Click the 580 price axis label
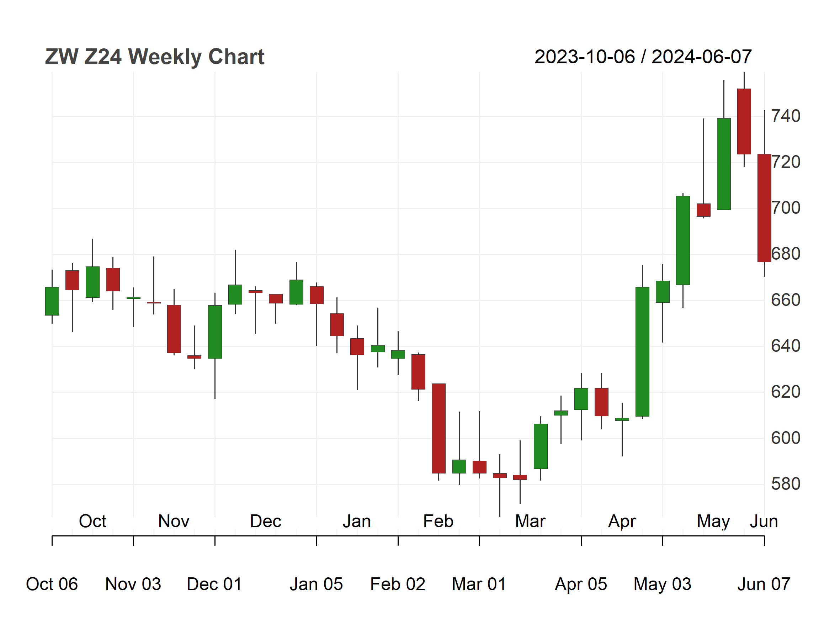Viewport: 840px width, 630px height. click(x=786, y=484)
